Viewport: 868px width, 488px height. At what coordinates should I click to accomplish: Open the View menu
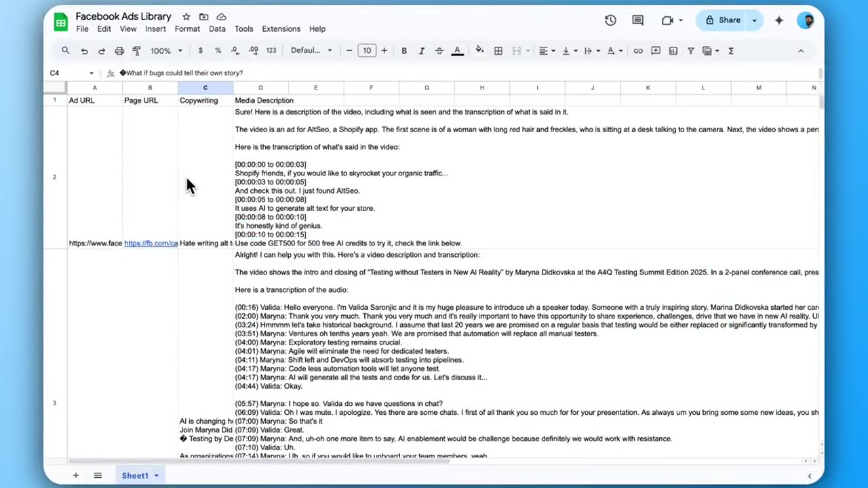coord(128,29)
